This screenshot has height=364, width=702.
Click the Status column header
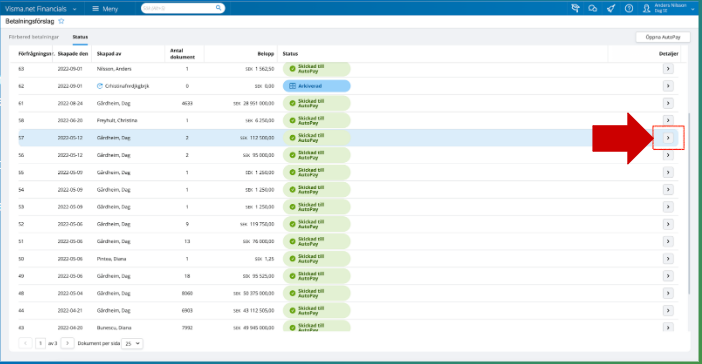coord(290,54)
